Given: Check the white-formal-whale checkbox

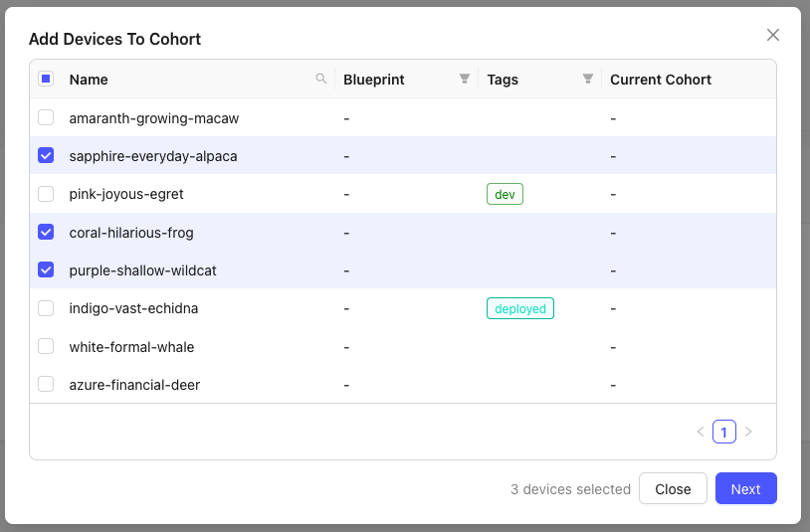Looking at the screenshot, I should click(x=46, y=346).
